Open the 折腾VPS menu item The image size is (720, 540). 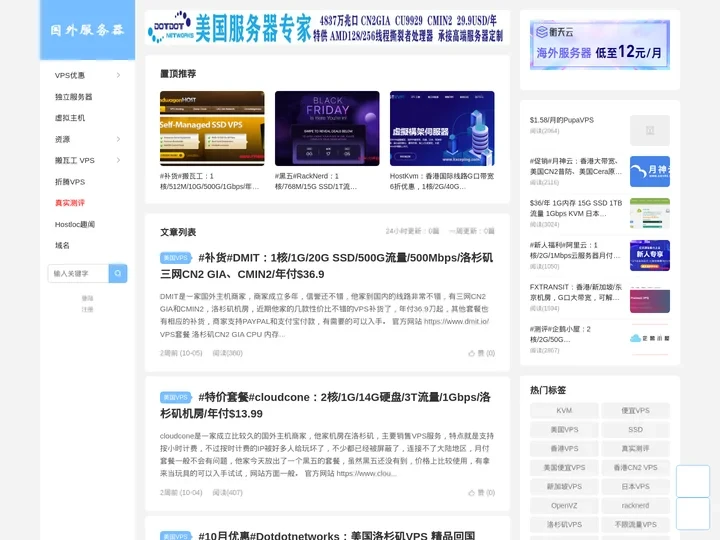coord(70,182)
